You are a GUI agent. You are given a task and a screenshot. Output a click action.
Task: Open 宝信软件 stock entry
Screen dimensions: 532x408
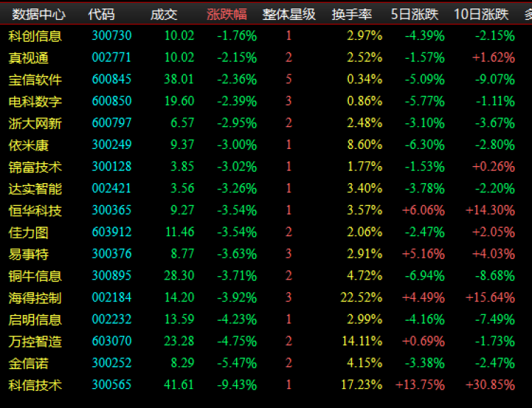[x=35, y=79]
